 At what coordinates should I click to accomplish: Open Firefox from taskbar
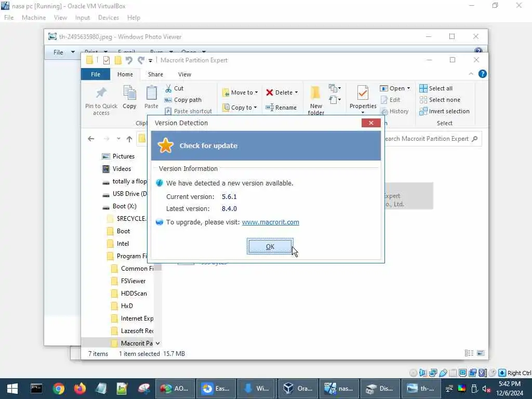click(x=79, y=389)
